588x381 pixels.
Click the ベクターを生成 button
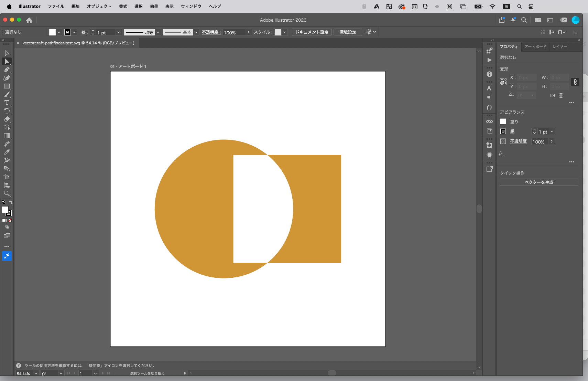coord(539,182)
